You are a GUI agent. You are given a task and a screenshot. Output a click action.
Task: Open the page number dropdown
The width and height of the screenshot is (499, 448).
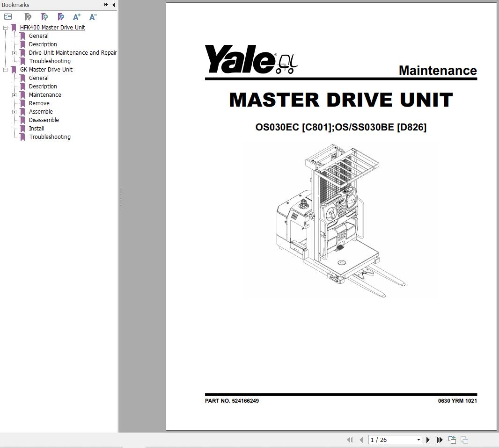418,440
